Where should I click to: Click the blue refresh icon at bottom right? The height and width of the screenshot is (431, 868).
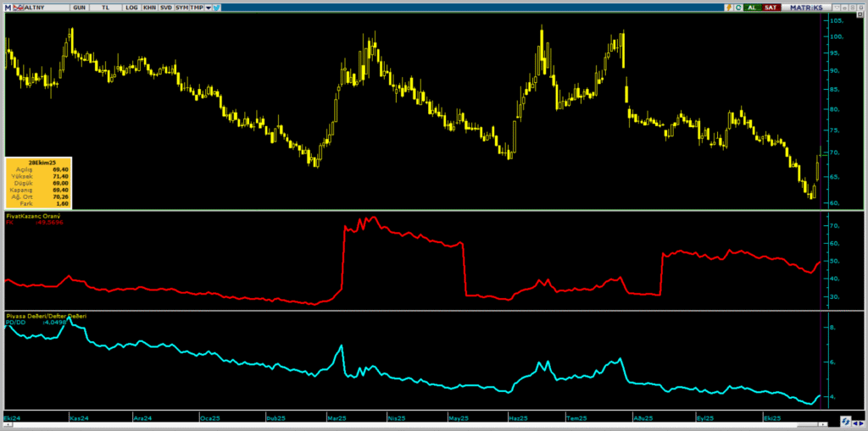[846, 420]
